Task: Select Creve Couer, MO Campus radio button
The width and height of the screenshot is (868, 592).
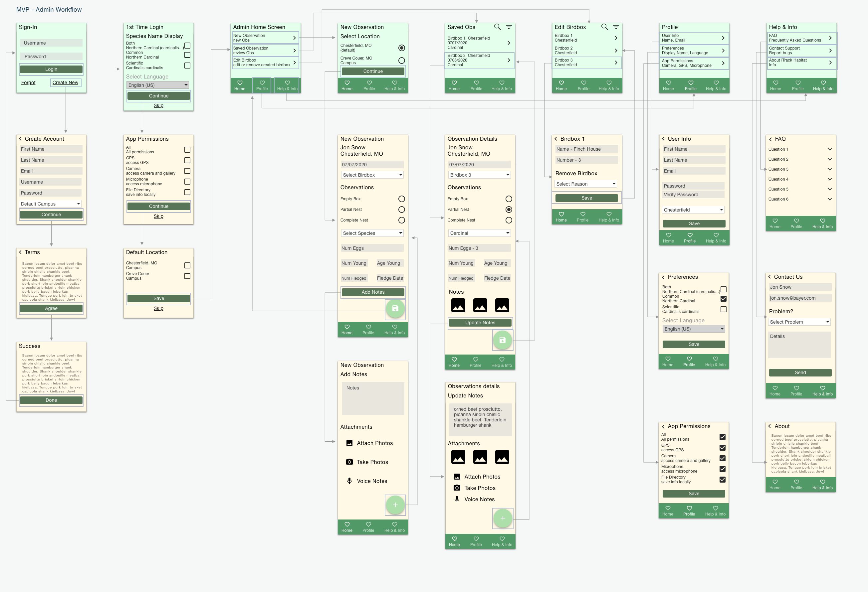Action: 401,61
